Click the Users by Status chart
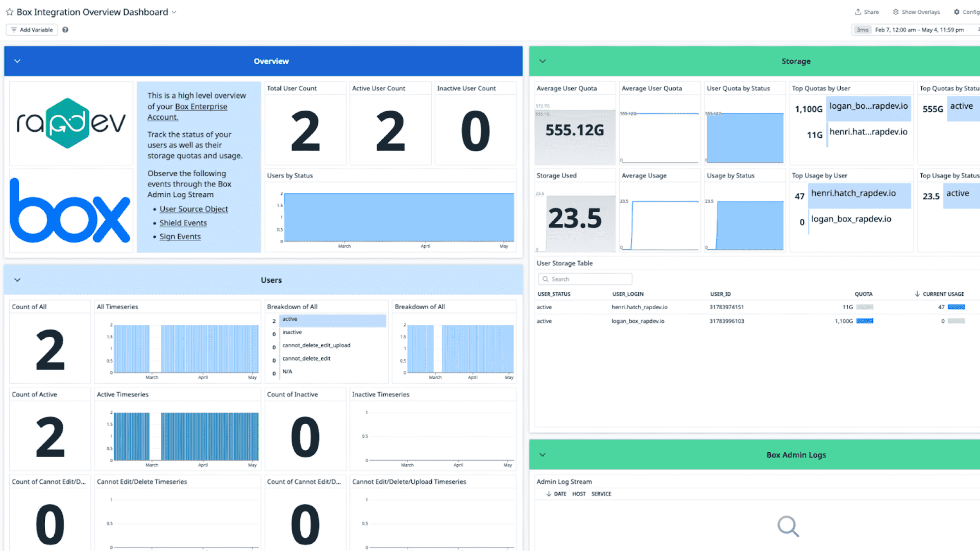Screen dimensions: 980x551 398,216
